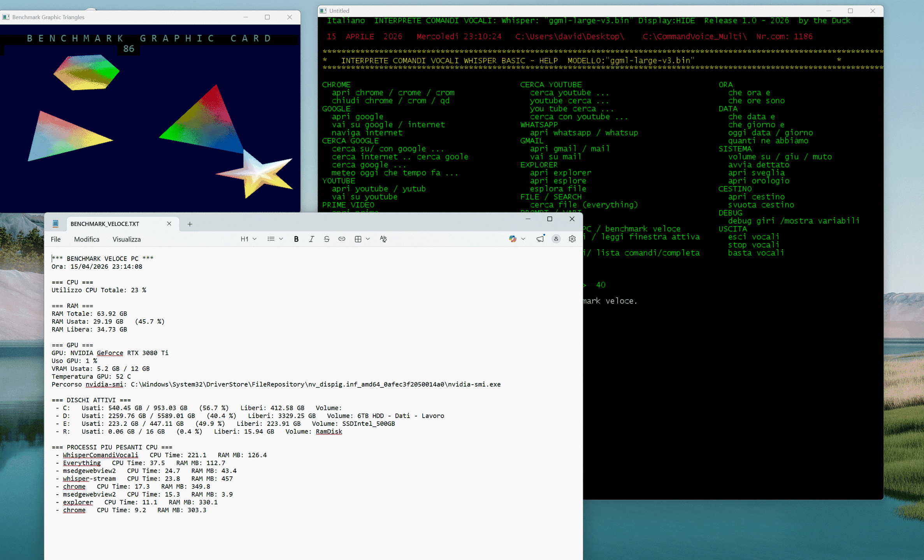Expand the table options dropdown arrow
This screenshot has width=924, height=560.
pyautogui.click(x=368, y=239)
